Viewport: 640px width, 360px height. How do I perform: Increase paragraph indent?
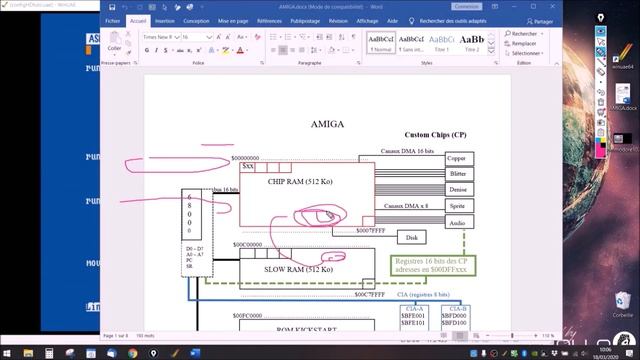pyautogui.click(x=329, y=37)
